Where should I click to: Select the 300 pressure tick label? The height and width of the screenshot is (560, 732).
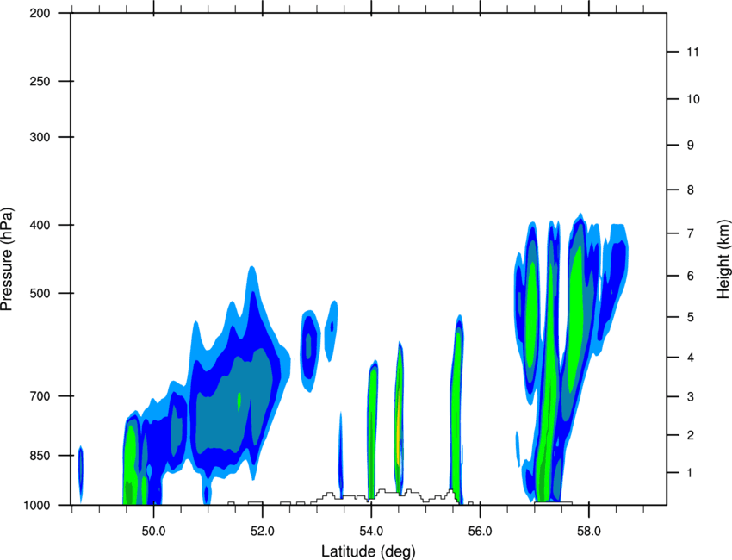40,137
